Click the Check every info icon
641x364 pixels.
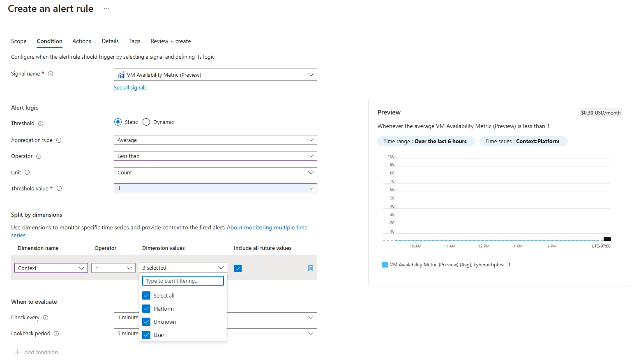point(46,317)
